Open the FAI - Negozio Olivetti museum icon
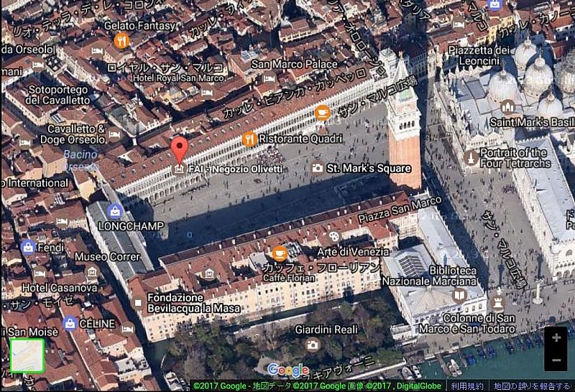The height and width of the screenshot is (392, 575). pos(179,169)
